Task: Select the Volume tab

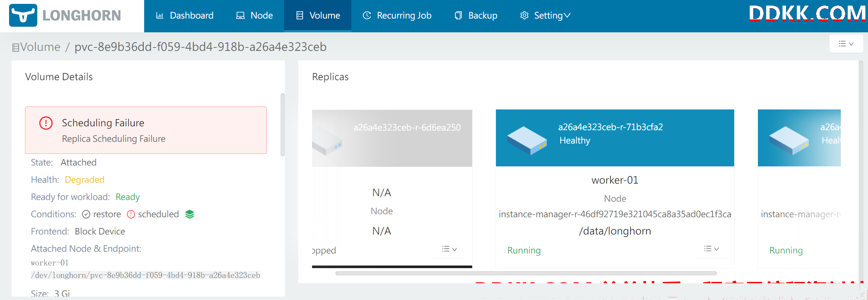Action: [x=318, y=16]
